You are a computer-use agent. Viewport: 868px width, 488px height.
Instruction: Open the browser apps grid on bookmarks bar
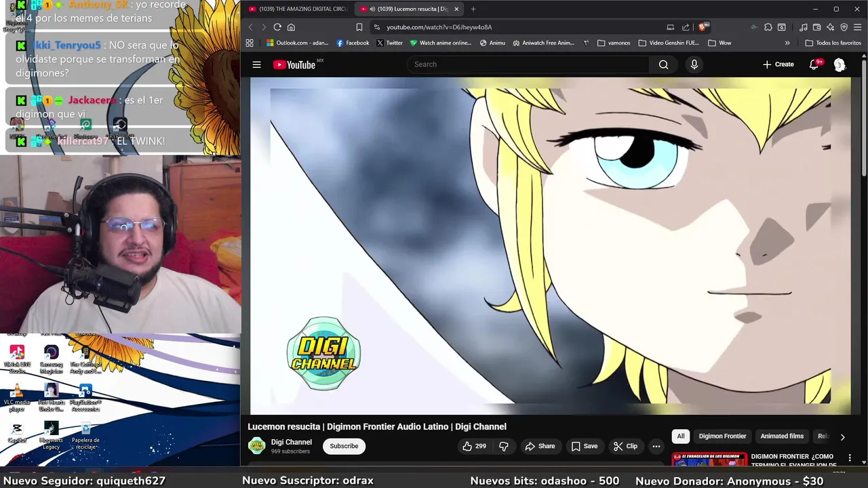pos(250,43)
